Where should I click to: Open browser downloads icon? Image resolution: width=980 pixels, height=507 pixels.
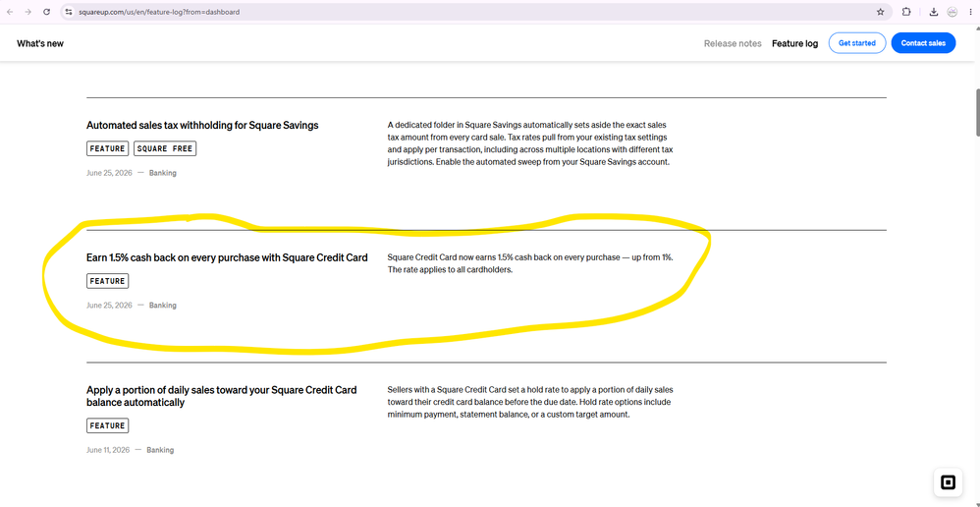click(933, 12)
